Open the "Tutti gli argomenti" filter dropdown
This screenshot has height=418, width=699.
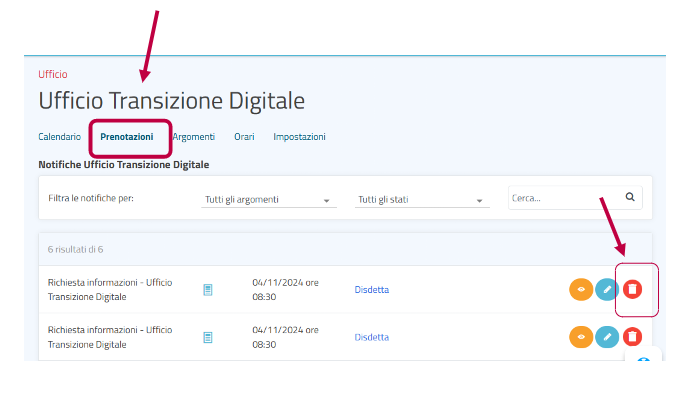click(x=267, y=200)
